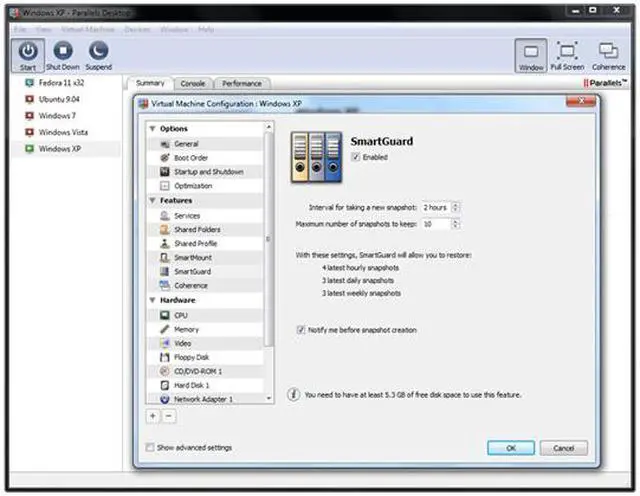This screenshot has height=496, width=640.
Task: Open Shared Folders feature icon
Action: pyautogui.click(x=165, y=230)
